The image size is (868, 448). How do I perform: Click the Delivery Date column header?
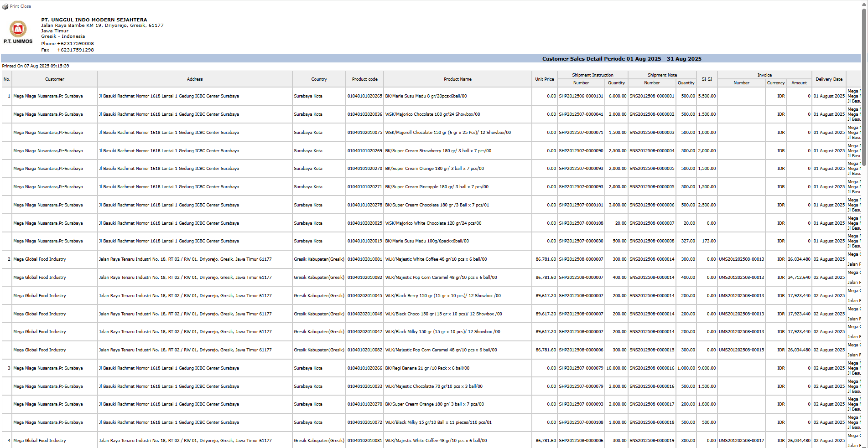click(829, 79)
